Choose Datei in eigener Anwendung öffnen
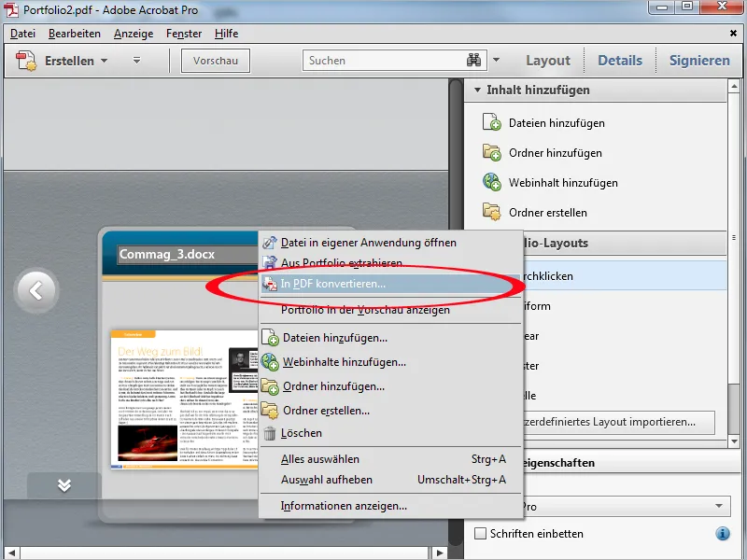 tap(390, 243)
